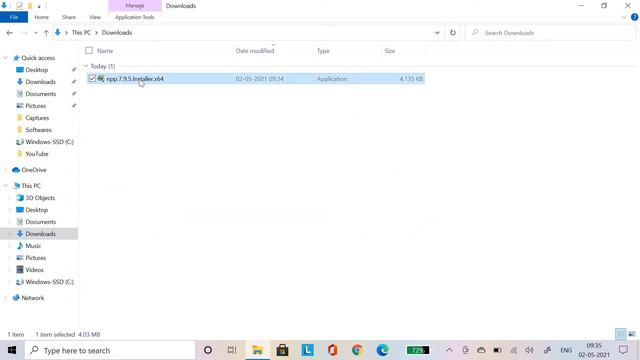Image resolution: width=640 pixels, height=360 pixels.
Task: Click the npp installer file icon
Action: click(x=101, y=78)
